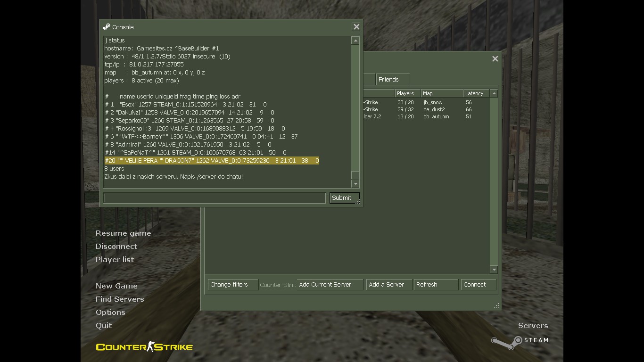Click the map bb_autumn line in console
Viewport: 644px width, 362px height.
click(x=155, y=73)
